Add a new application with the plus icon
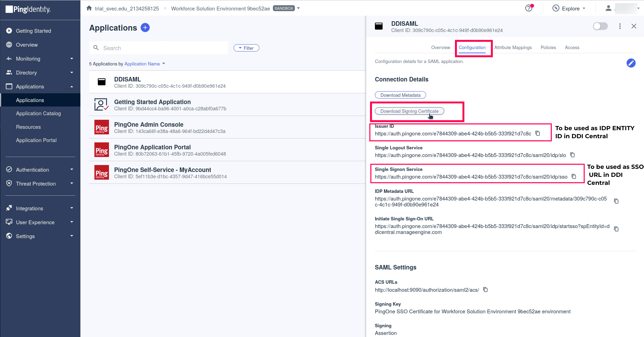The image size is (644, 337). click(x=145, y=28)
